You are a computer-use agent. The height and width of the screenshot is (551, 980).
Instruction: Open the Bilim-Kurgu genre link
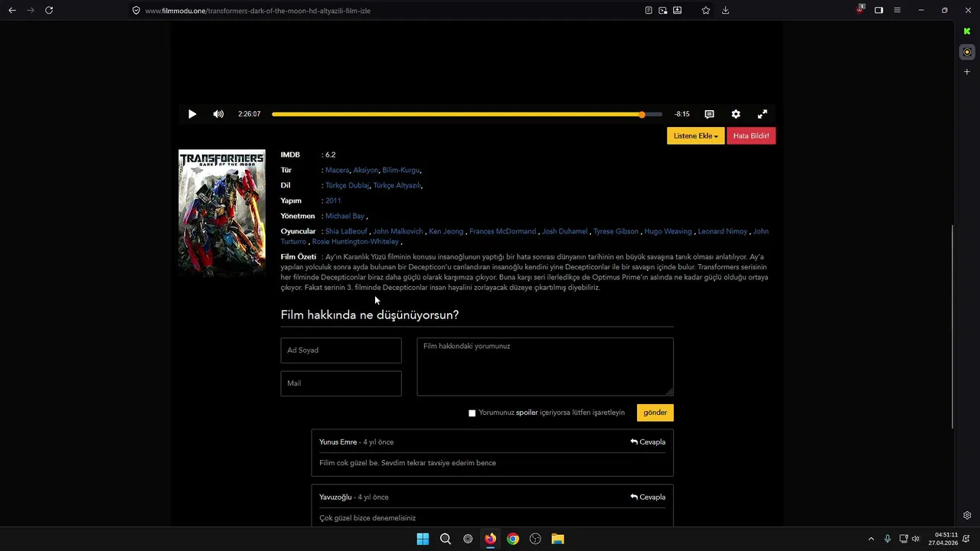tap(400, 170)
